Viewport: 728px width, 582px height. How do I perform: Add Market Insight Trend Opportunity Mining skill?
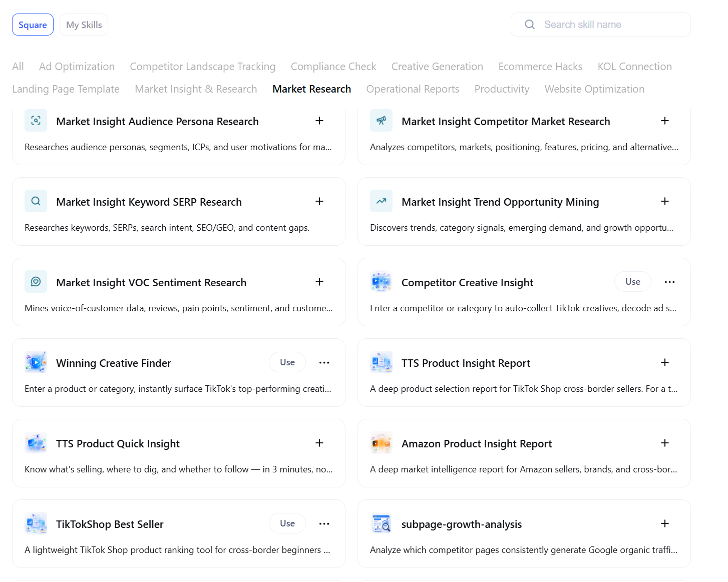[x=665, y=201]
